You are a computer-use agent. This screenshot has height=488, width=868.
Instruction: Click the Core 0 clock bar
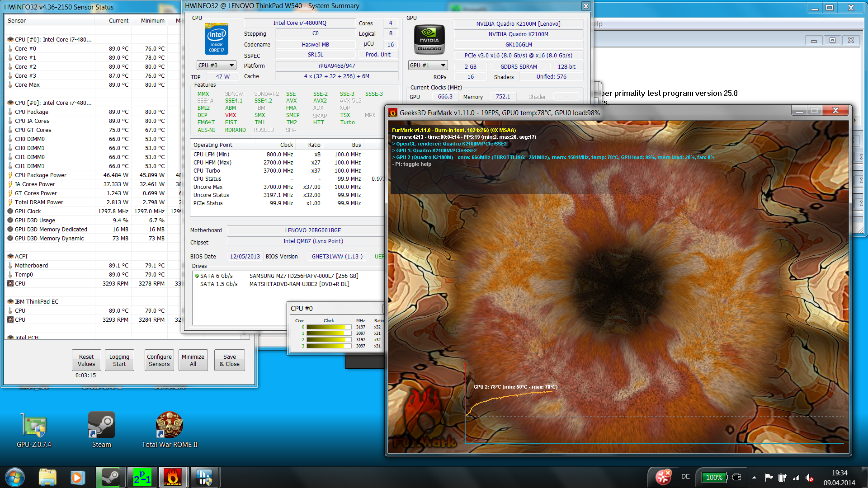pos(329,327)
